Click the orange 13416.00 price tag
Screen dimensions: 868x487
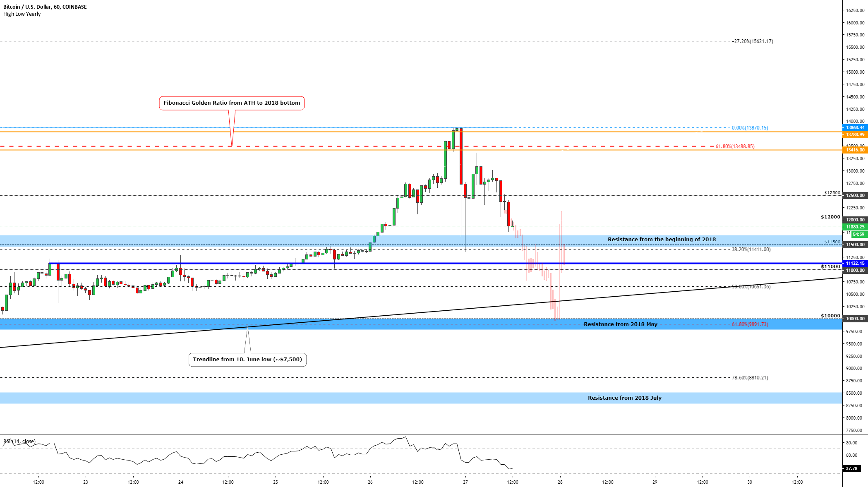click(855, 150)
